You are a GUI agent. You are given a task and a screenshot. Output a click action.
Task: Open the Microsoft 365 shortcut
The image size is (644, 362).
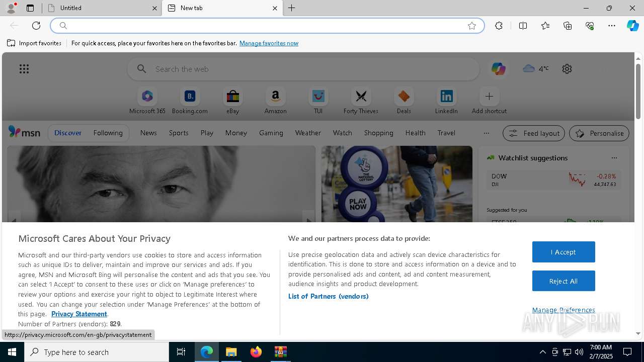147,101
